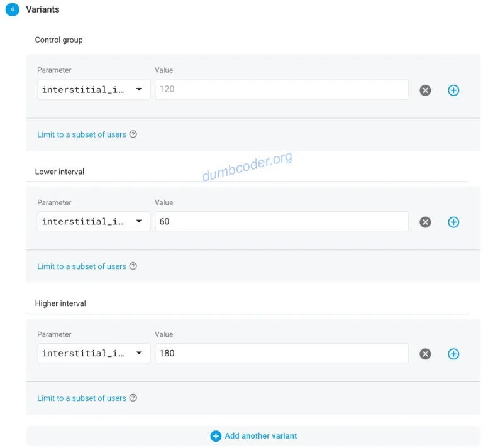The height and width of the screenshot is (448, 483).
Task: Click the Control group label
Action: pyautogui.click(x=59, y=40)
